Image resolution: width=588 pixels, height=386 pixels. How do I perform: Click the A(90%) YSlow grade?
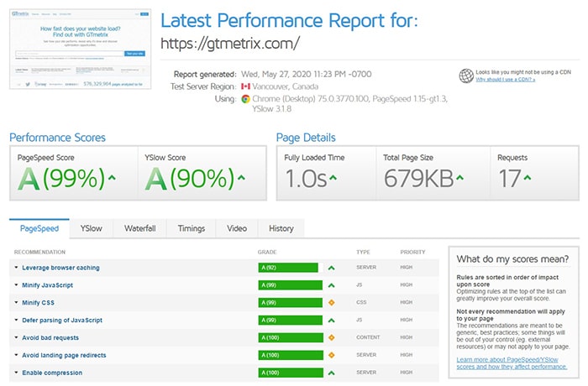point(189,179)
